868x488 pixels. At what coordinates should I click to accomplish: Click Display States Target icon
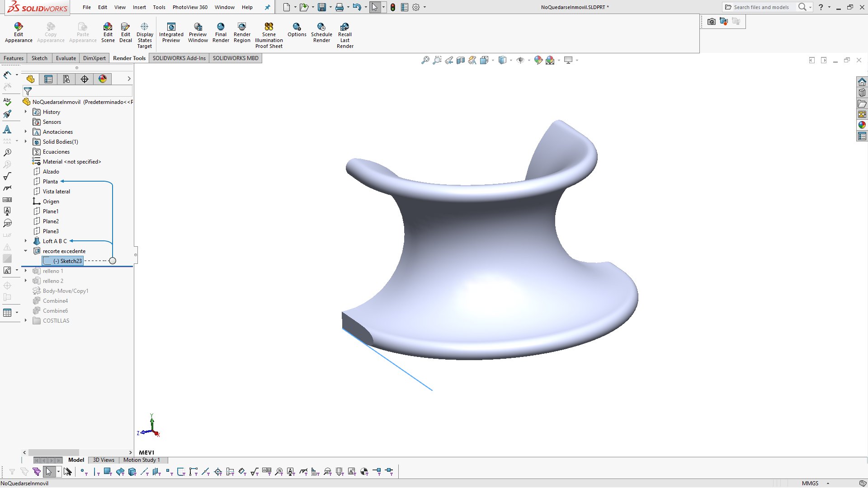coord(145,36)
